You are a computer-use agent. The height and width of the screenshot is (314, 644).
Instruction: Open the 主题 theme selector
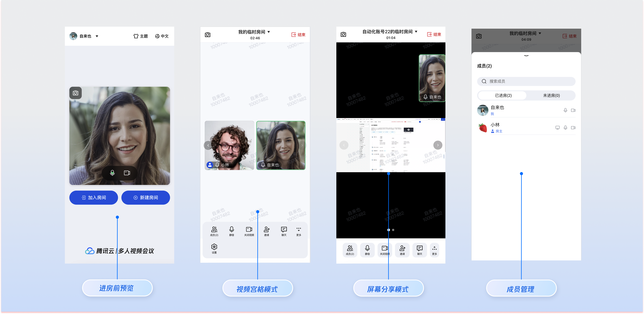click(140, 36)
